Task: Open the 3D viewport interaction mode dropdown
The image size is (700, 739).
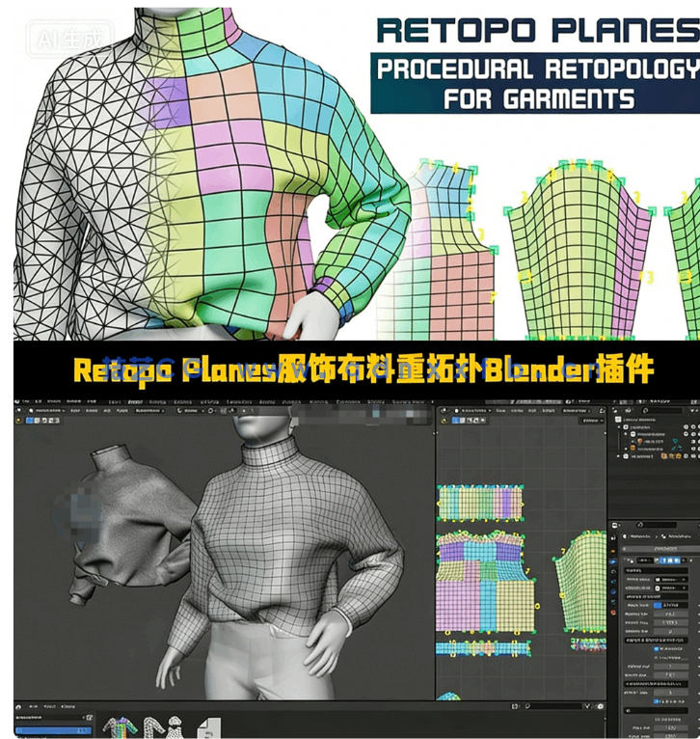Action: click(47, 411)
